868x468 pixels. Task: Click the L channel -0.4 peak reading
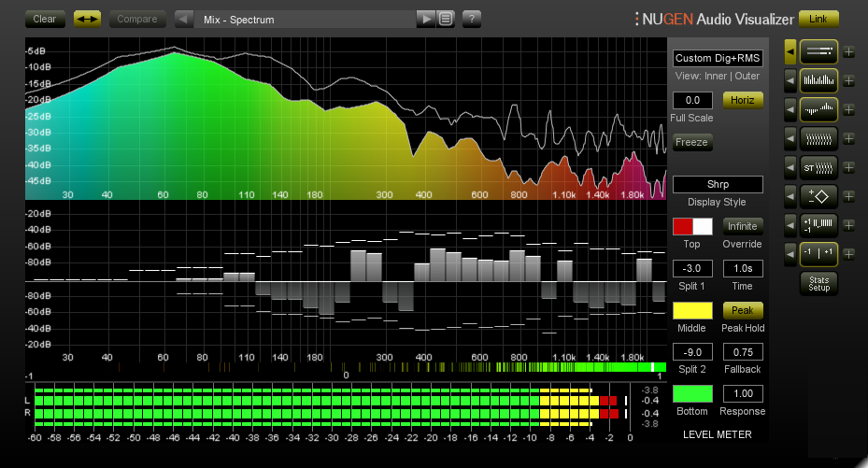coord(650,401)
